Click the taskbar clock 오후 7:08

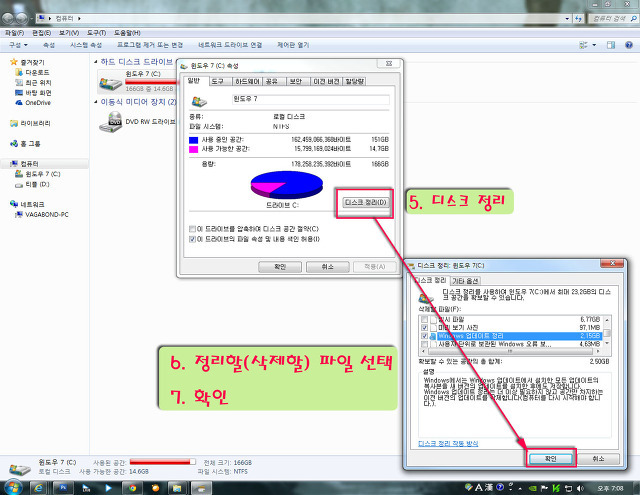point(610,488)
